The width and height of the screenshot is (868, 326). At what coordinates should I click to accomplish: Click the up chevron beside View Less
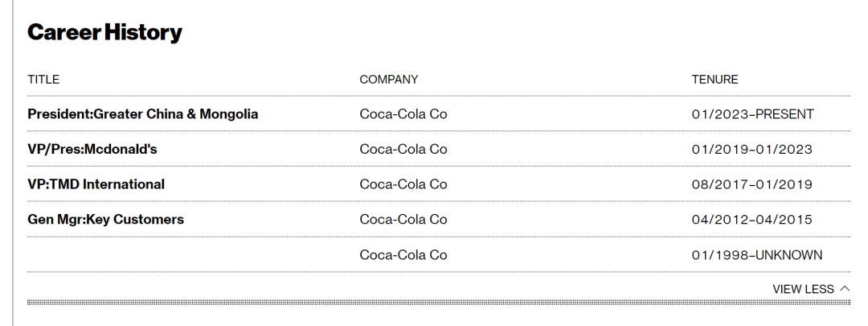pyautogui.click(x=844, y=288)
